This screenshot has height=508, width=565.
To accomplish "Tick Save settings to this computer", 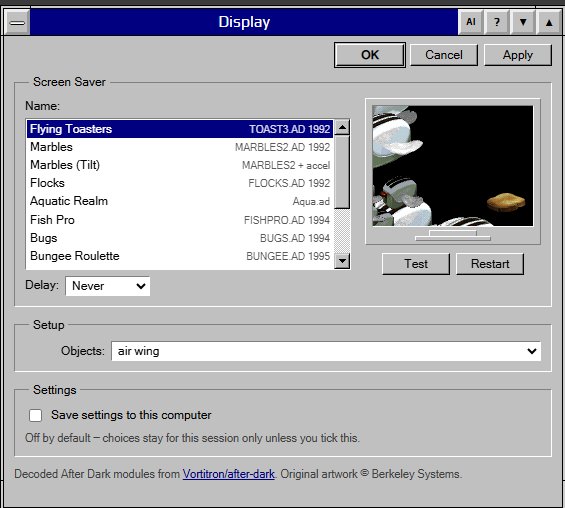I will (x=36, y=415).
